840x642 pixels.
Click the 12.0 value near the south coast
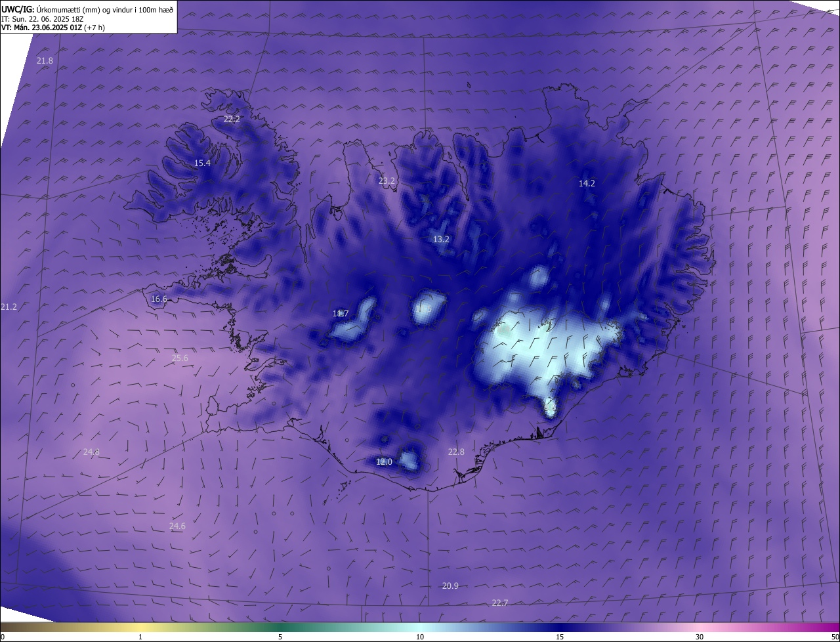tap(384, 462)
